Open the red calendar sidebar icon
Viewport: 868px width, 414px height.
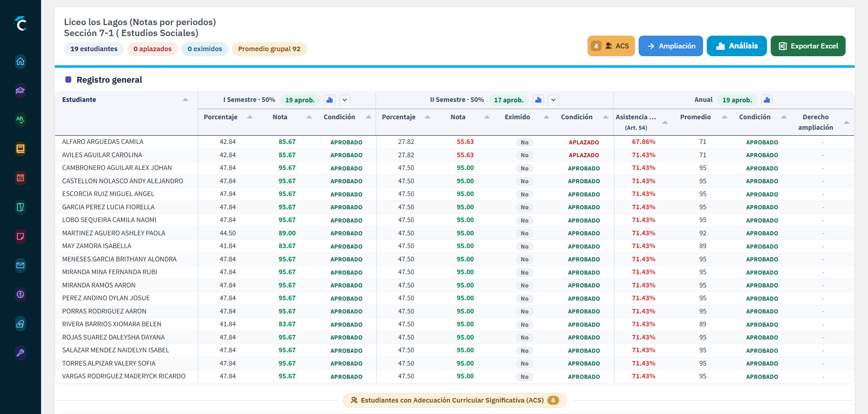coord(20,178)
